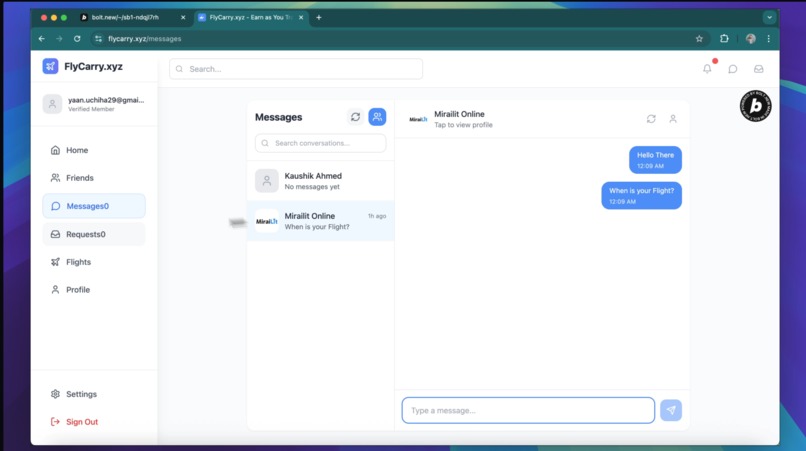Click the When is your Flight? bubble
806x451 pixels.
(x=642, y=195)
